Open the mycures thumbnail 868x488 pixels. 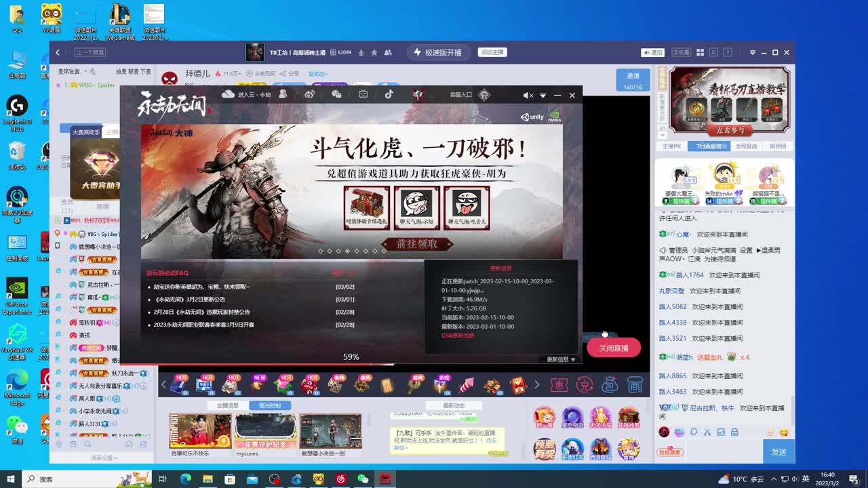click(x=266, y=431)
